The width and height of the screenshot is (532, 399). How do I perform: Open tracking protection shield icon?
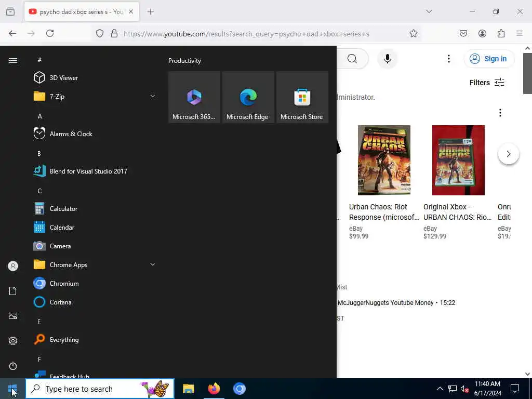99,33
